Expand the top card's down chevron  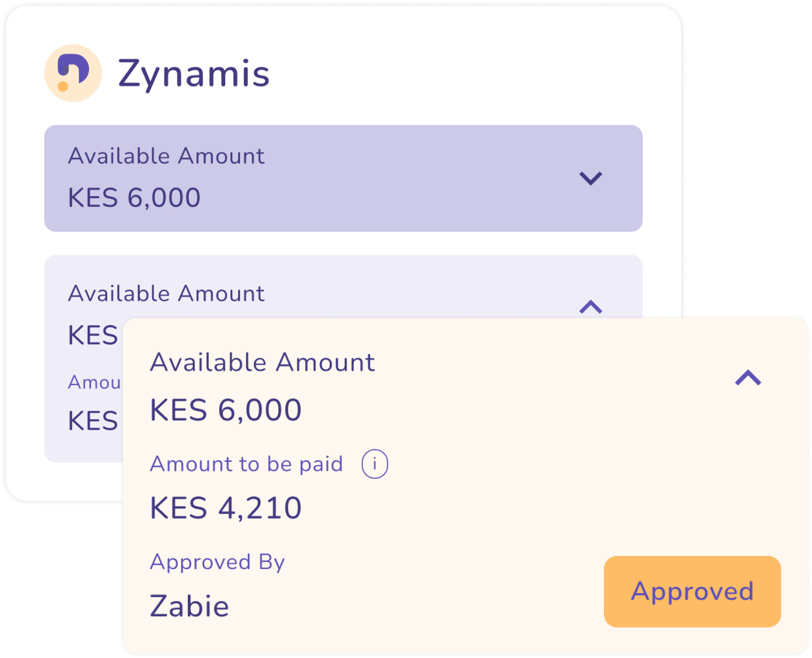(x=590, y=178)
